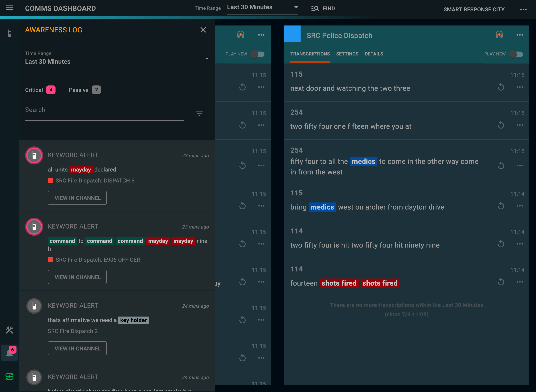Screen dimensions: 536x392
Task: Toggle PLAY NEW on the left channel card
Action: [x=257, y=54]
